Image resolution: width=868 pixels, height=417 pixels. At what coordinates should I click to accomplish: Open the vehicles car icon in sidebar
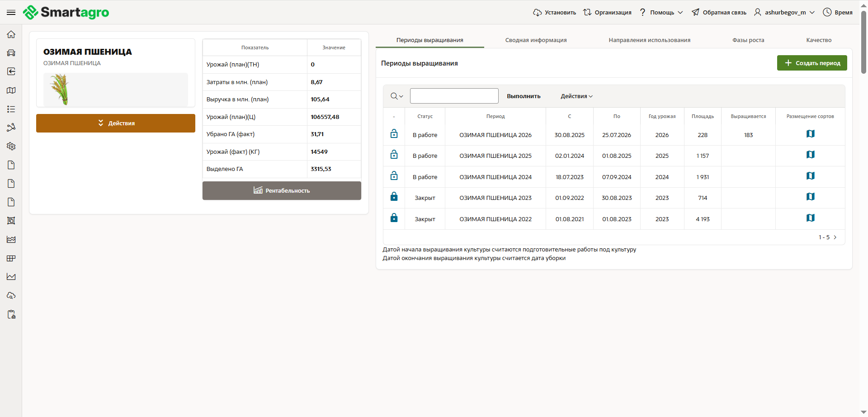[x=11, y=53]
